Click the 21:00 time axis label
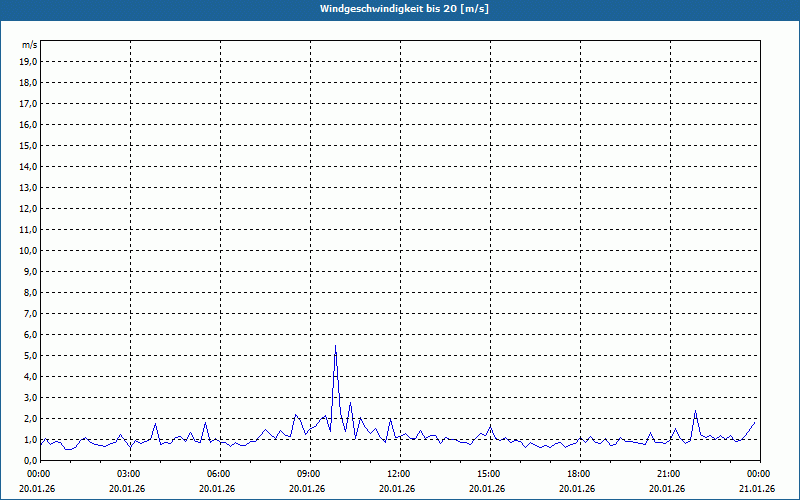The image size is (800, 500). pyautogui.click(x=668, y=473)
